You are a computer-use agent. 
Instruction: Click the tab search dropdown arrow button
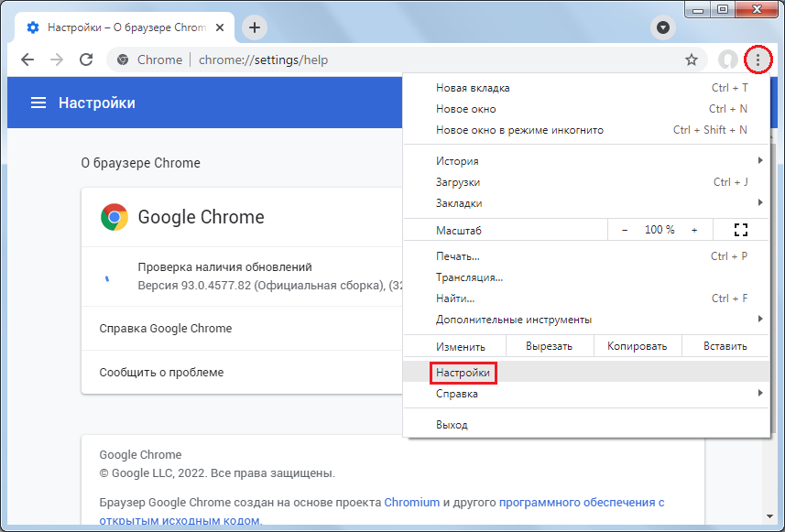point(663,27)
